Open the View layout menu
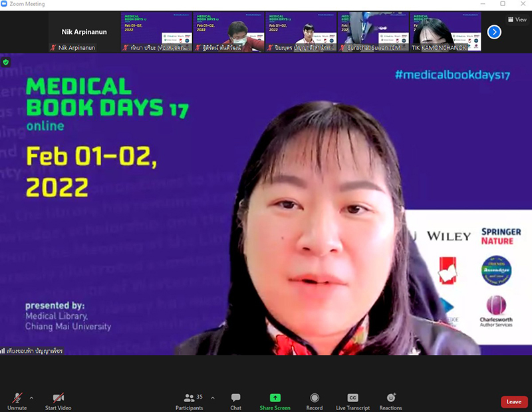532x412 pixels. (x=517, y=19)
